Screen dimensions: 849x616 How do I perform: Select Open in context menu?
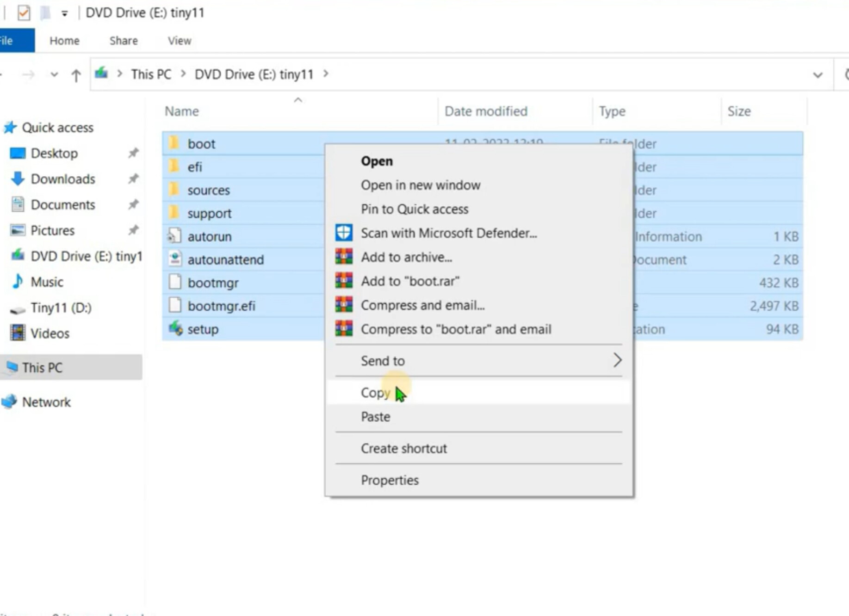(479, 161)
